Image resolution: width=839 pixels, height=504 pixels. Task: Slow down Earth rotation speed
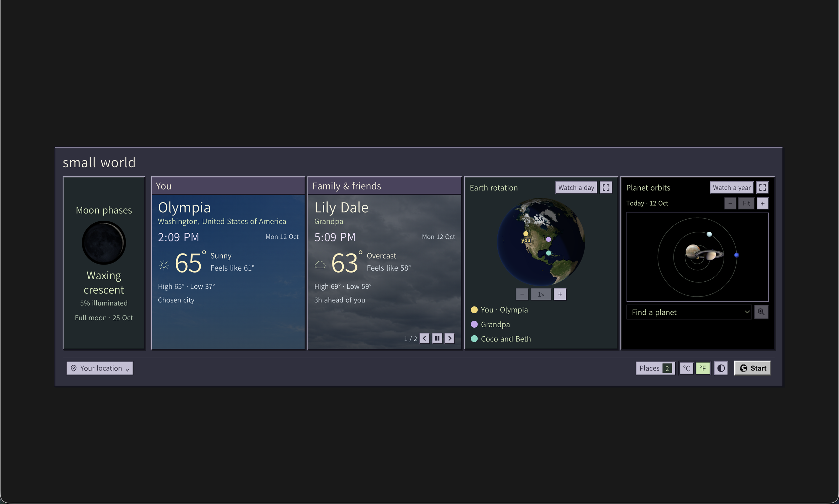point(522,294)
